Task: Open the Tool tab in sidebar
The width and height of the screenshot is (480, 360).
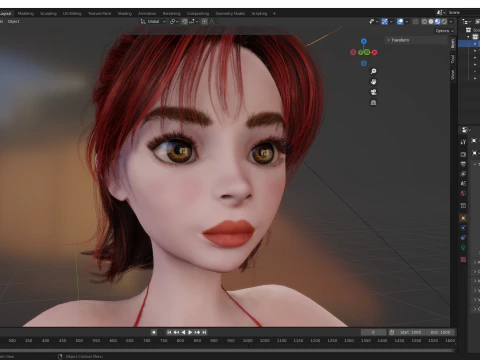Action: [x=453, y=59]
